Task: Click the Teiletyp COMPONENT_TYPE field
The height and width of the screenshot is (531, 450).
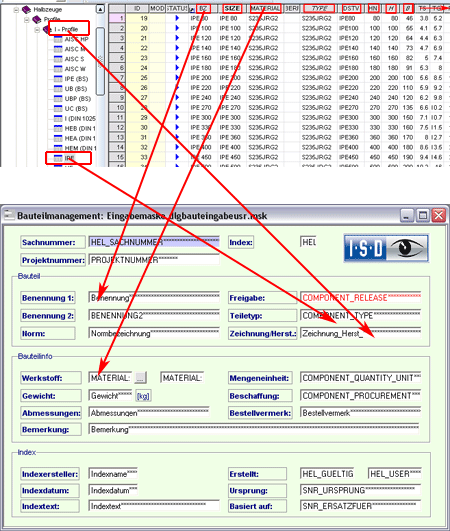Action: click(361, 316)
